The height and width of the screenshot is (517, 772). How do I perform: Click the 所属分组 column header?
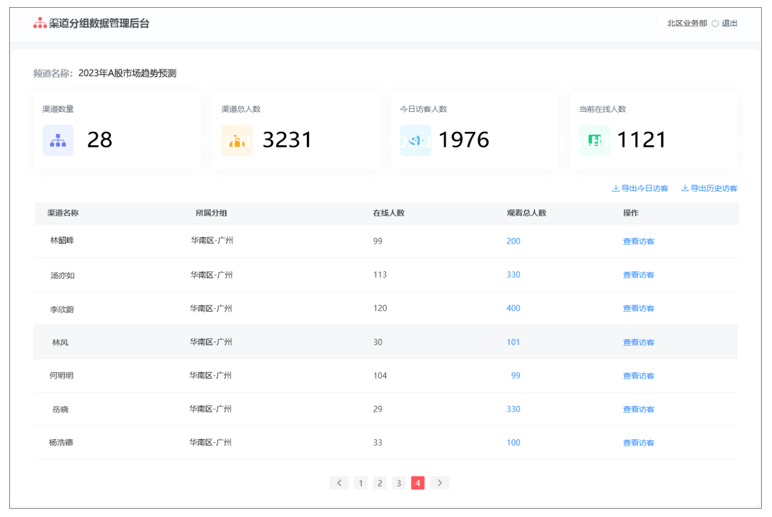[x=211, y=213]
